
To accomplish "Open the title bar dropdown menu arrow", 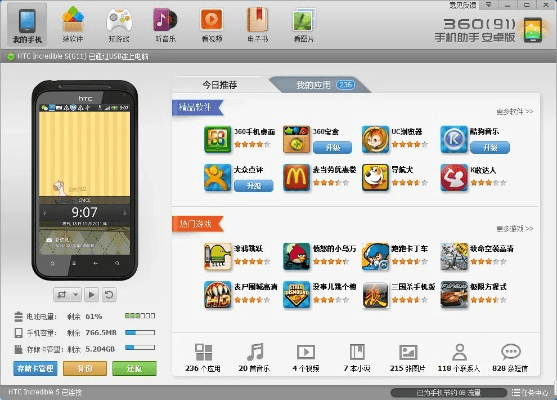I will point(488,5).
